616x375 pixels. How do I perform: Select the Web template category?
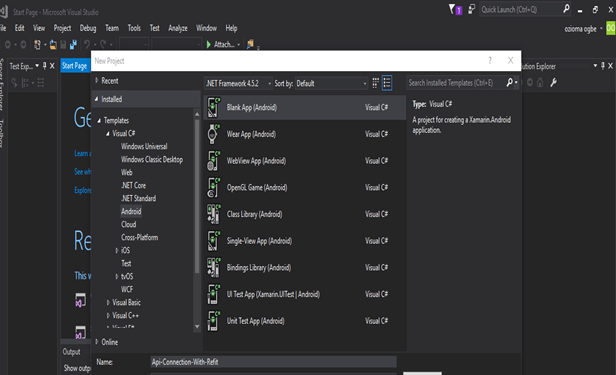[126, 172]
